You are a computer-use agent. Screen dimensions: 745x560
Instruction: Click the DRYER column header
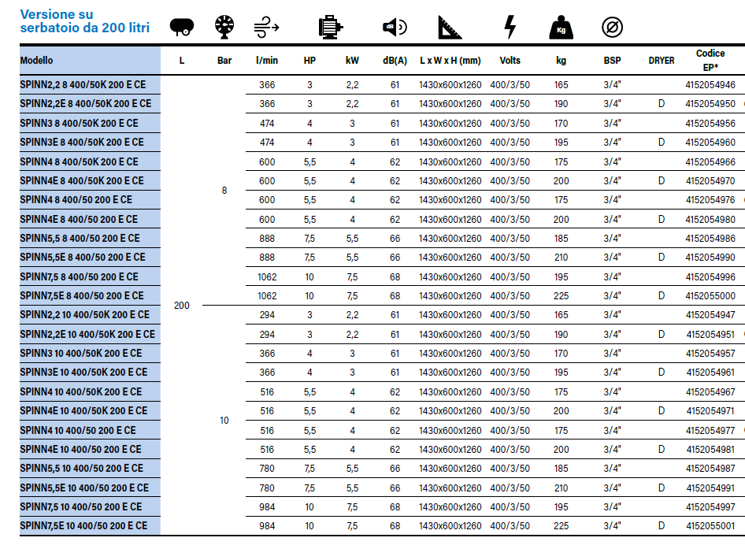point(661,61)
